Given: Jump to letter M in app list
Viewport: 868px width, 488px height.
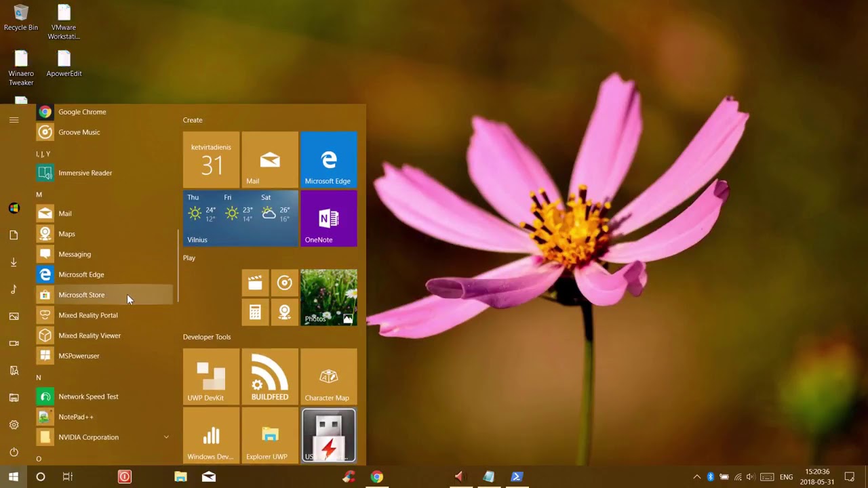Looking at the screenshot, I should click(39, 195).
